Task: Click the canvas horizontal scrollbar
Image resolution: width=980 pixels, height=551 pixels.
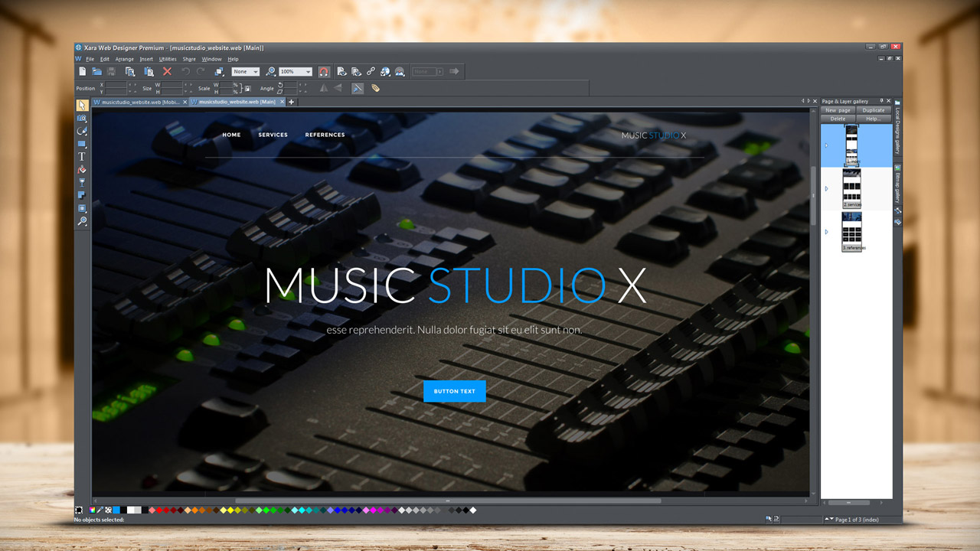Action: pyautogui.click(x=449, y=501)
